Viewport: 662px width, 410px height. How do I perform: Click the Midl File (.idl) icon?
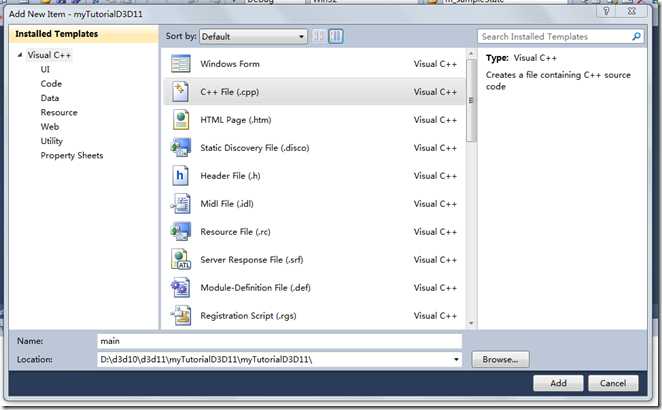tap(181, 204)
